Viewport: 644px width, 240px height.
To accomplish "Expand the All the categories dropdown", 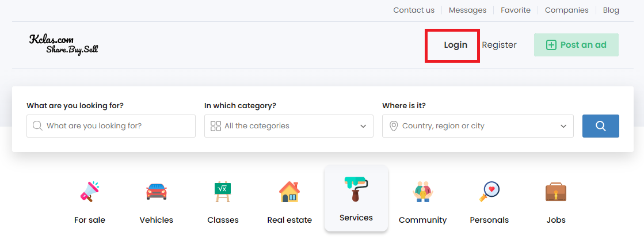I will [x=289, y=125].
